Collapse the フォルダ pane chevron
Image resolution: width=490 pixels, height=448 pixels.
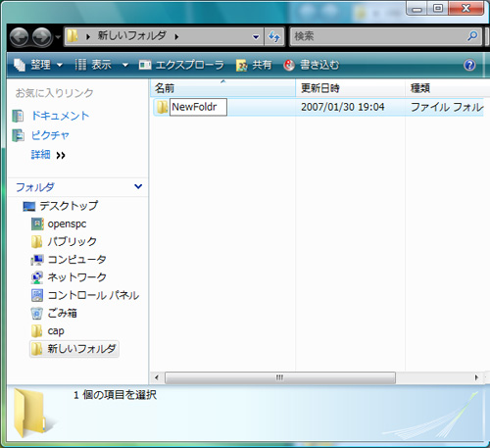tap(138, 186)
